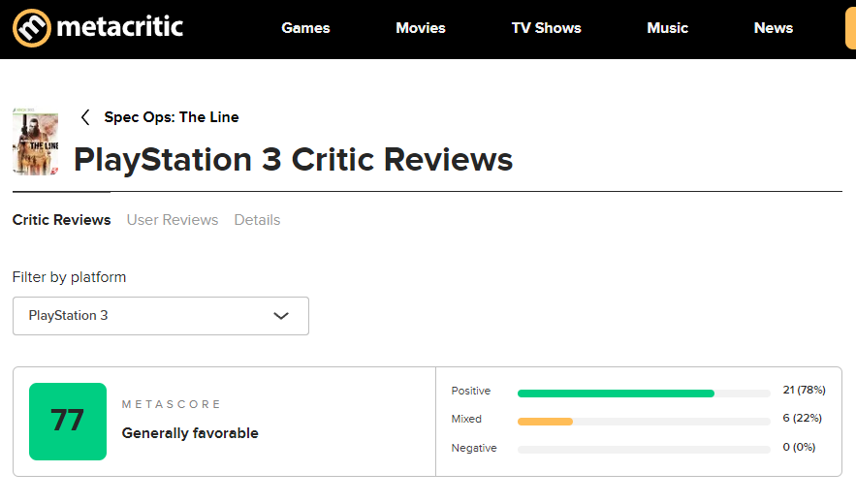
Task: Open the Music menu
Action: pyautogui.click(x=667, y=28)
